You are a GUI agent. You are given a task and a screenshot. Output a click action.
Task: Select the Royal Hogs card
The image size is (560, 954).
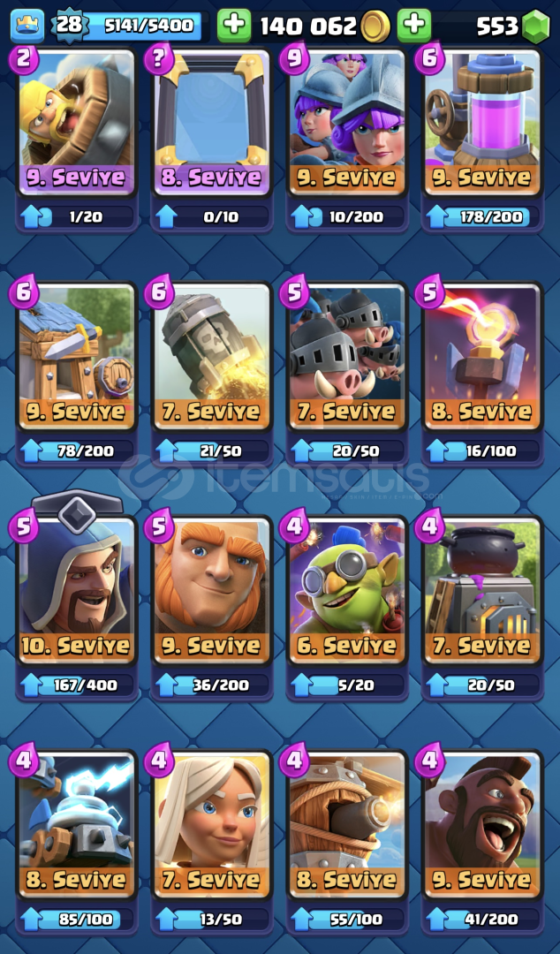(x=347, y=358)
